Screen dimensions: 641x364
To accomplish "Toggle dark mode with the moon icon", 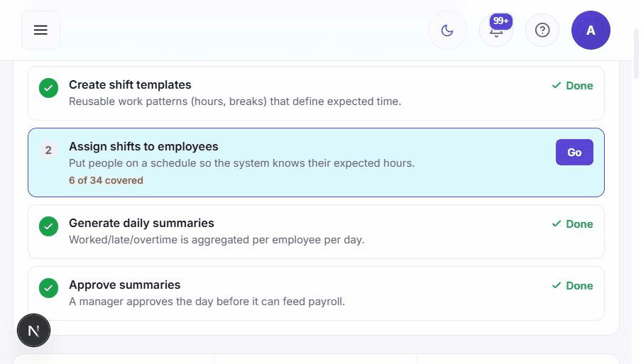I will (x=447, y=31).
